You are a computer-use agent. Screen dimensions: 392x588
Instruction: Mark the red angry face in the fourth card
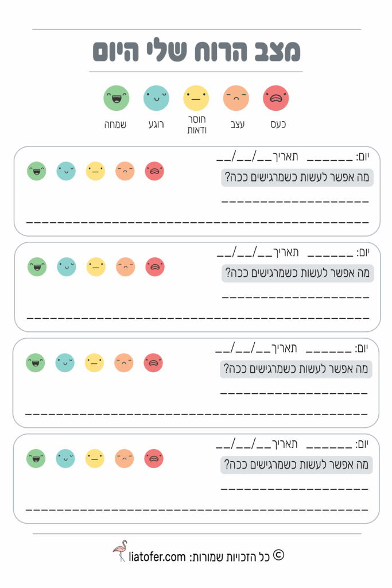pyautogui.click(x=154, y=459)
